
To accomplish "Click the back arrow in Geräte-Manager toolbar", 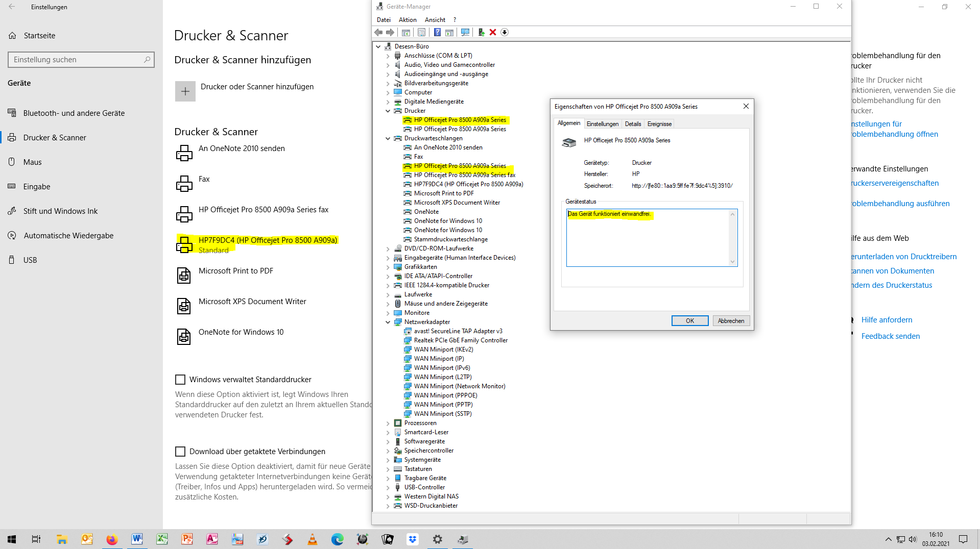I will click(378, 32).
